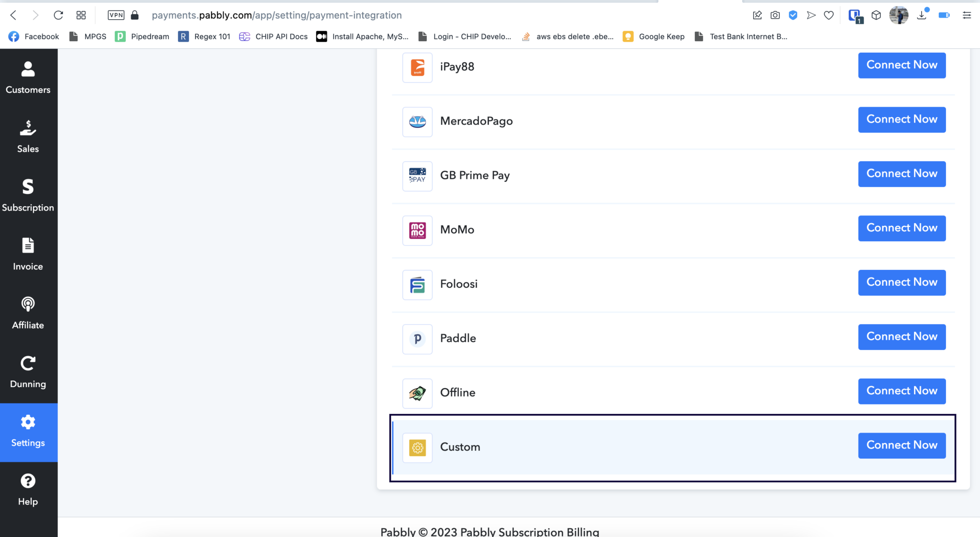Click the browser address bar

pyautogui.click(x=277, y=15)
